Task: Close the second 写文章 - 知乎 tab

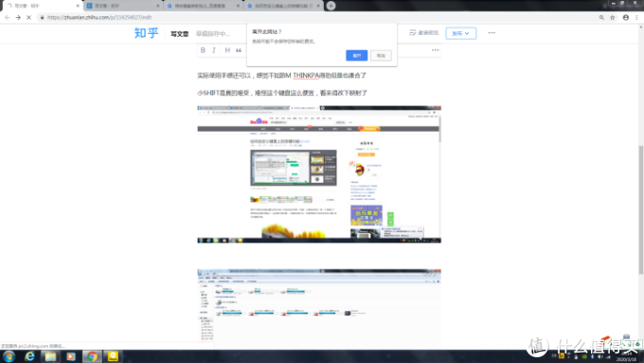Action: (x=158, y=6)
